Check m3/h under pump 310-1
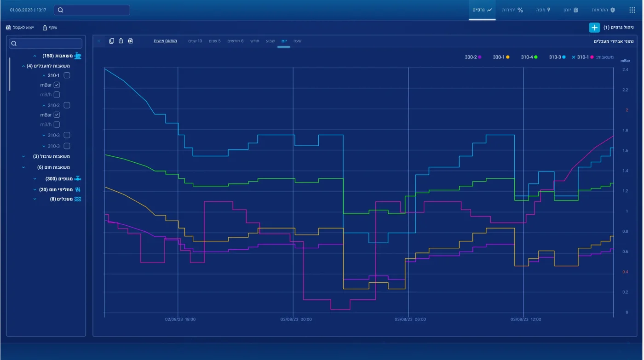Viewport: 644px width, 360px height. click(x=57, y=95)
